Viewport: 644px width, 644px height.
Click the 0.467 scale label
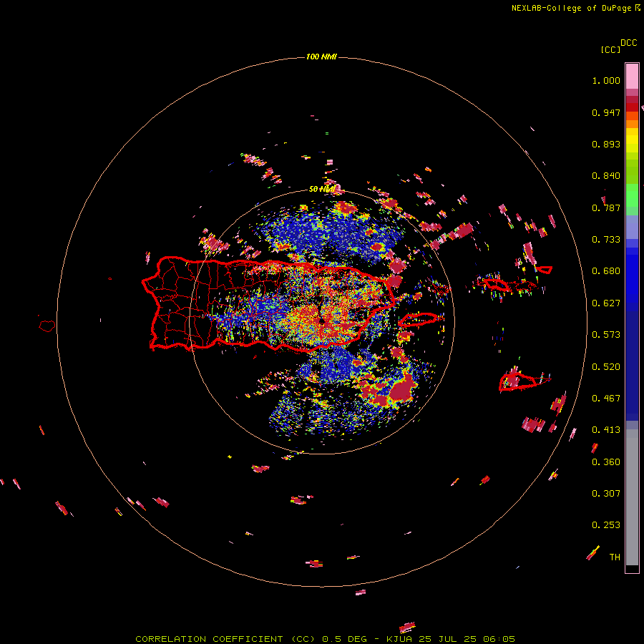pyautogui.click(x=606, y=399)
